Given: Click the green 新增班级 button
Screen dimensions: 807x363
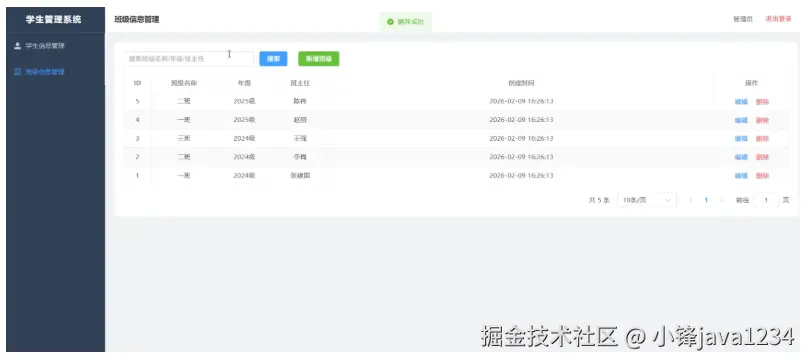Looking at the screenshot, I should [x=319, y=59].
